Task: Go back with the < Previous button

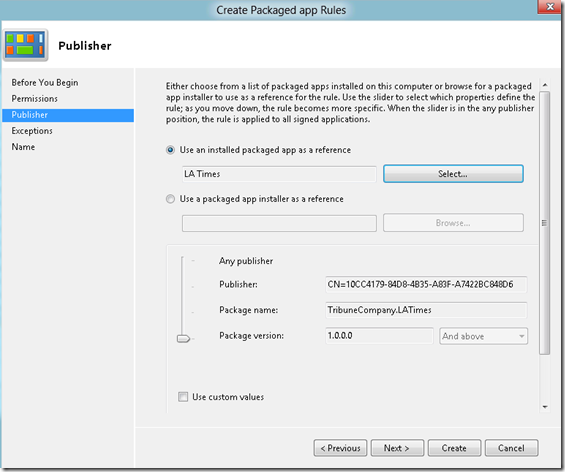Action: pyautogui.click(x=340, y=448)
